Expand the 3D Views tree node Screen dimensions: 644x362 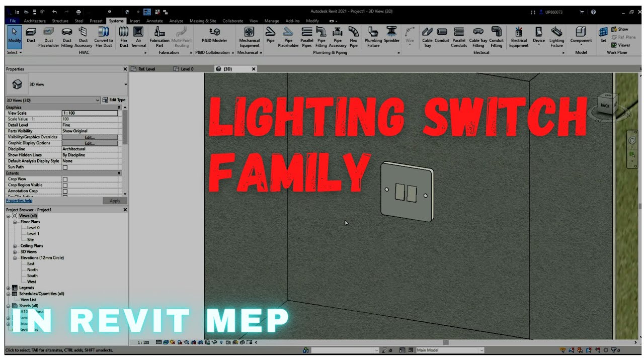15,252
